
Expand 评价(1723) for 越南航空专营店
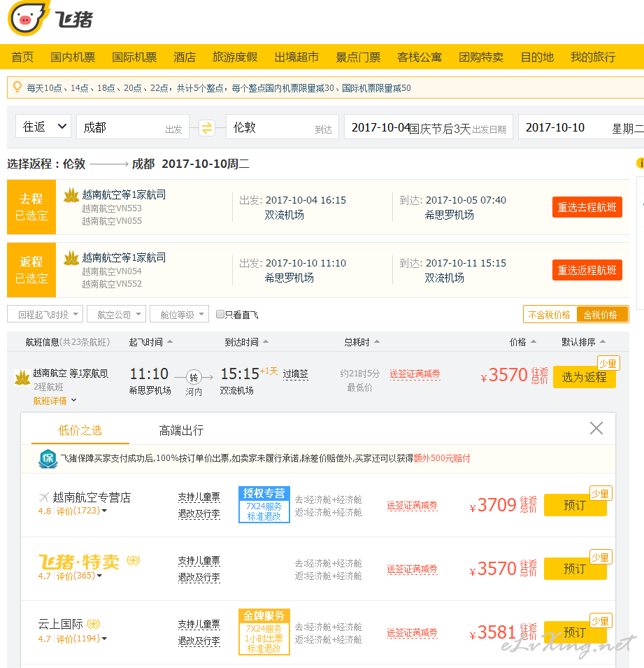coord(81,511)
